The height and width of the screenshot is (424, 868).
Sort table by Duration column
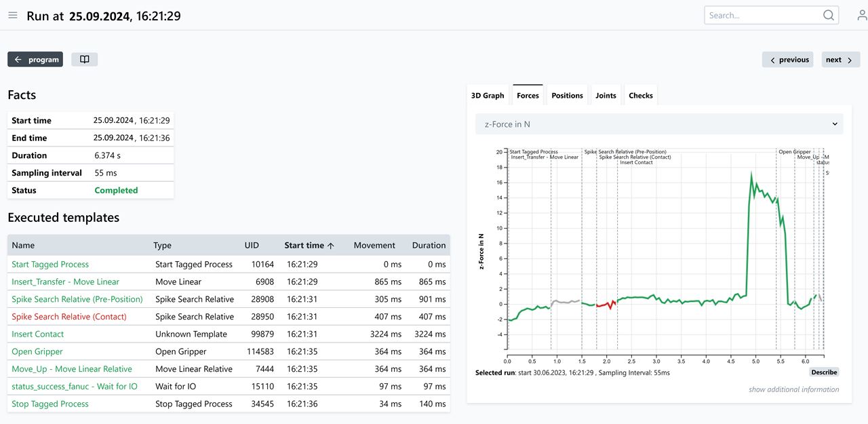[x=429, y=246]
